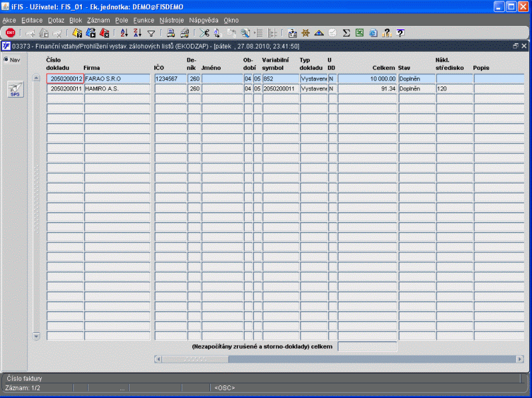Image resolution: width=532 pixels, height=398 pixels.
Task: Click the horizontal scrollbar left arrow
Action: click(158, 359)
